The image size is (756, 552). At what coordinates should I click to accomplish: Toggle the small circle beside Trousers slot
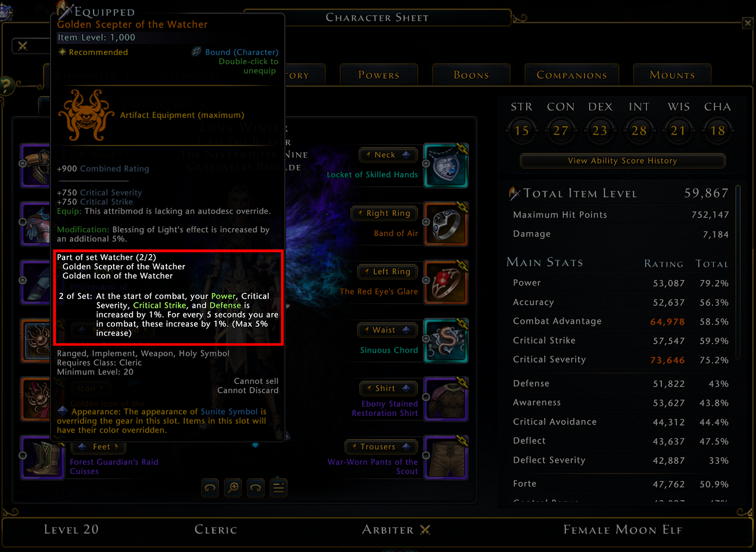[x=426, y=455]
